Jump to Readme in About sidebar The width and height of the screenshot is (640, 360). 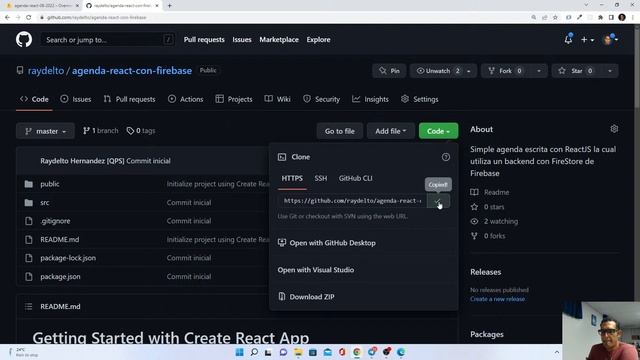(490, 192)
